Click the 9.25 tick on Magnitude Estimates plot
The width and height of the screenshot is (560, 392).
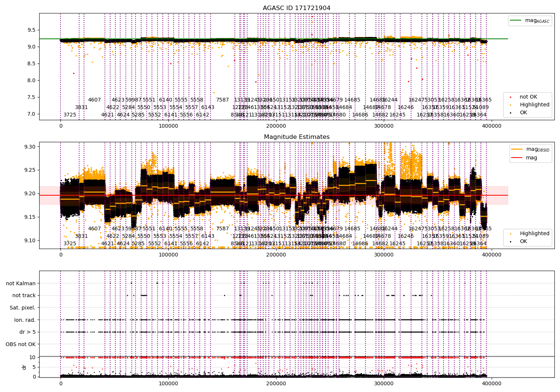pyautogui.click(x=29, y=170)
